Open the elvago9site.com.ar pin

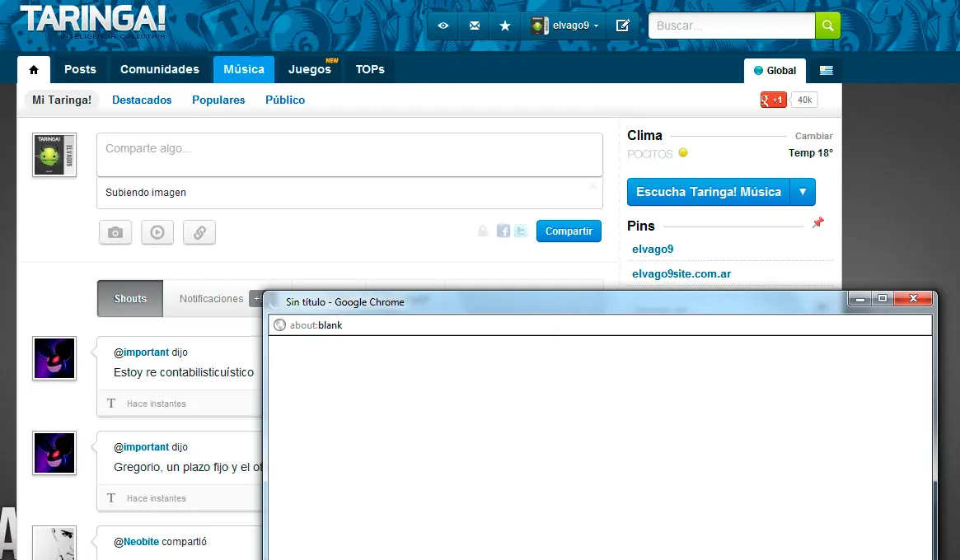[681, 274]
